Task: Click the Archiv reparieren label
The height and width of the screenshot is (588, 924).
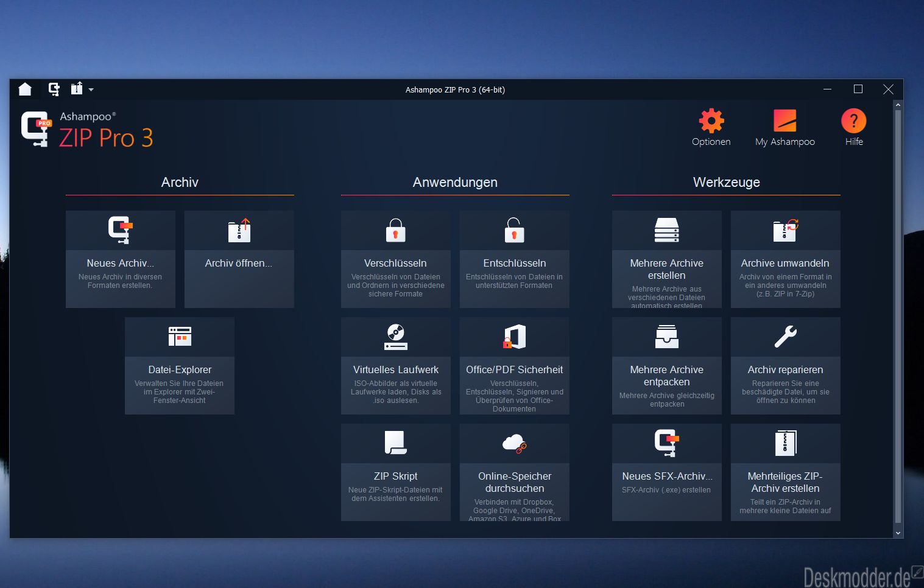Action: point(786,369)
